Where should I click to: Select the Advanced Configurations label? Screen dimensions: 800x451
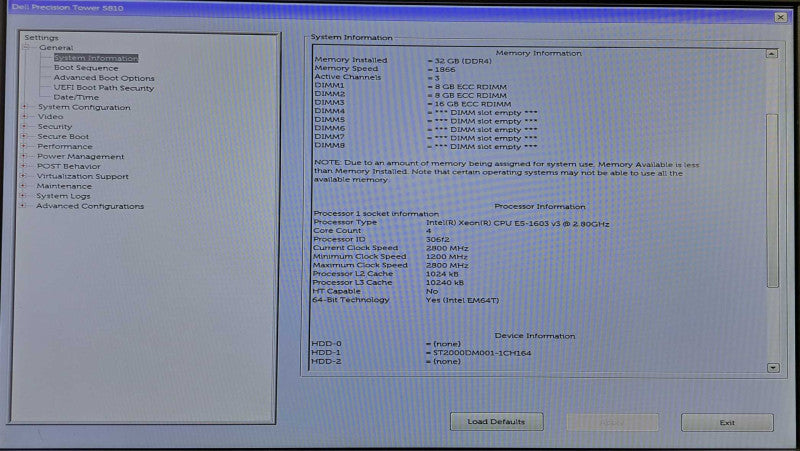point(90,206)
